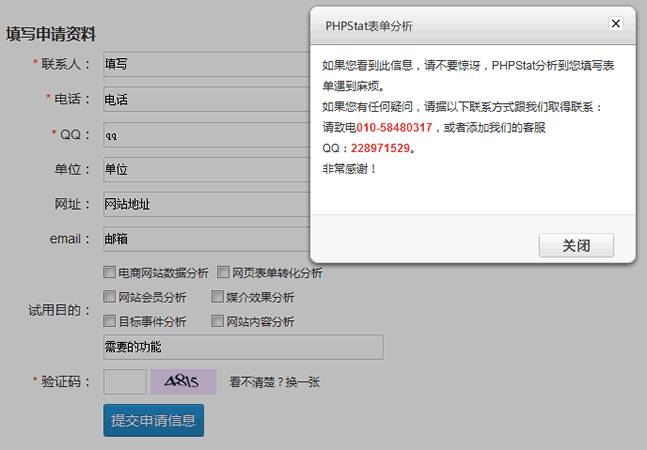
Task: Toggle the 目标事件分析 checkbox
Action: 109,321
